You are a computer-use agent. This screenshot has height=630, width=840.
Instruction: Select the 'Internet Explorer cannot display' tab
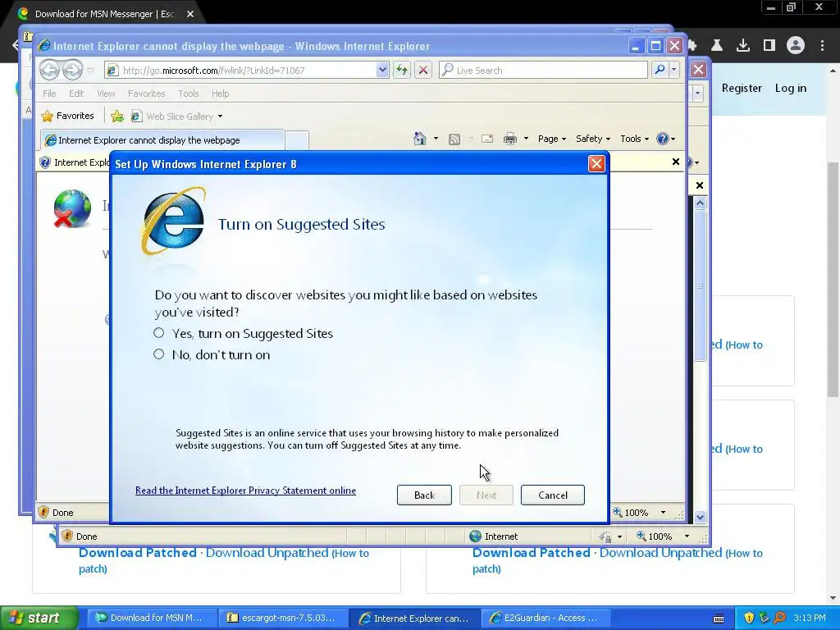pos(162,139)
